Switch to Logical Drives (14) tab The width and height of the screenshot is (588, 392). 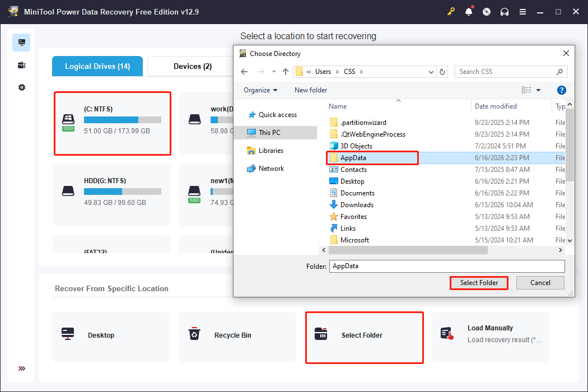click(x=97, y=67)
